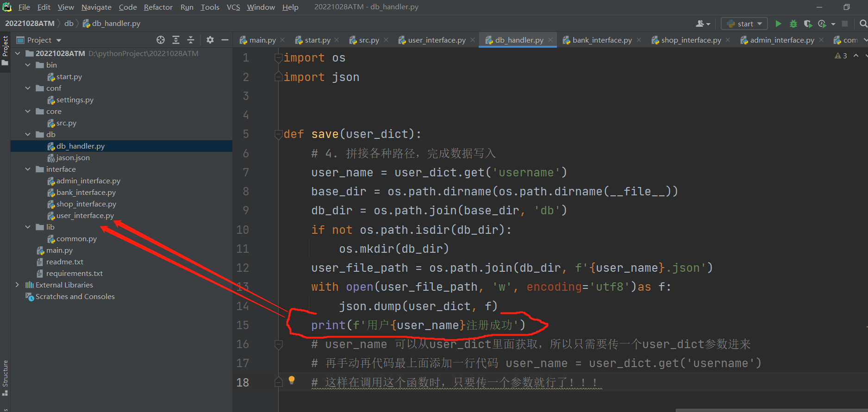Open jason.json in the project tree
868x412 pixels.
[x=73, y=157]
